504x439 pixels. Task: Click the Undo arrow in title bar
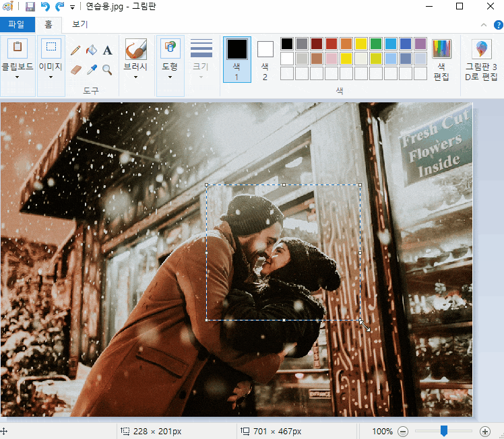pos(45,7)
